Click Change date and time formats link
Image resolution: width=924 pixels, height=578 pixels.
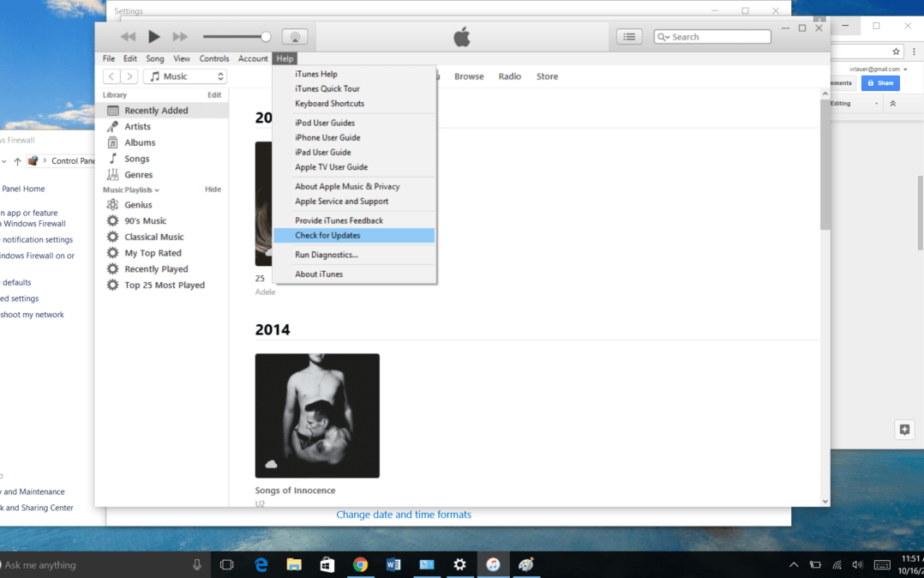point(404,515)
